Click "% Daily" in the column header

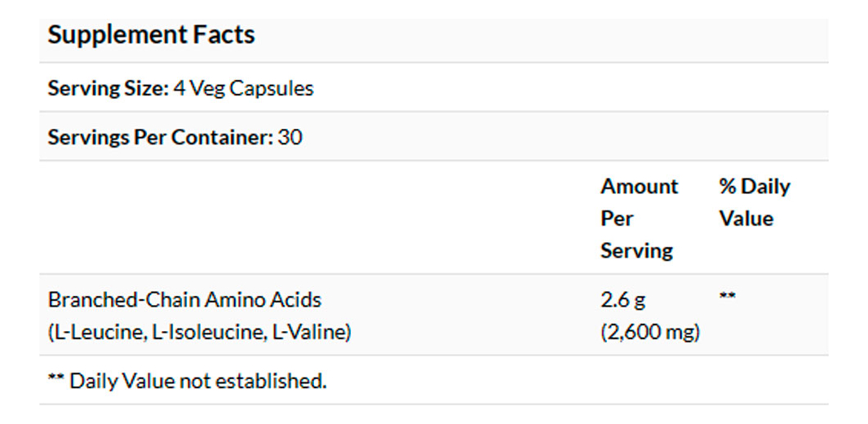pyautogui.click(x=754, y=187)
